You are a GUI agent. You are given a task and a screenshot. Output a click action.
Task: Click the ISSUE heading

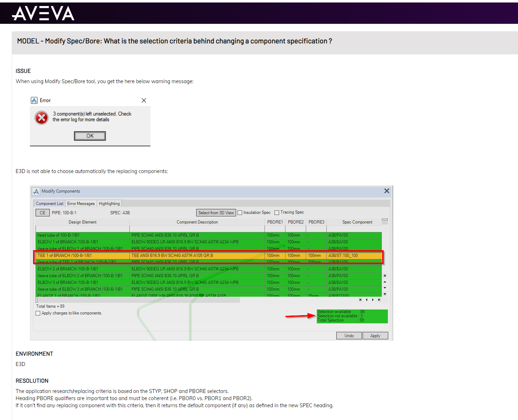[23, 71]
